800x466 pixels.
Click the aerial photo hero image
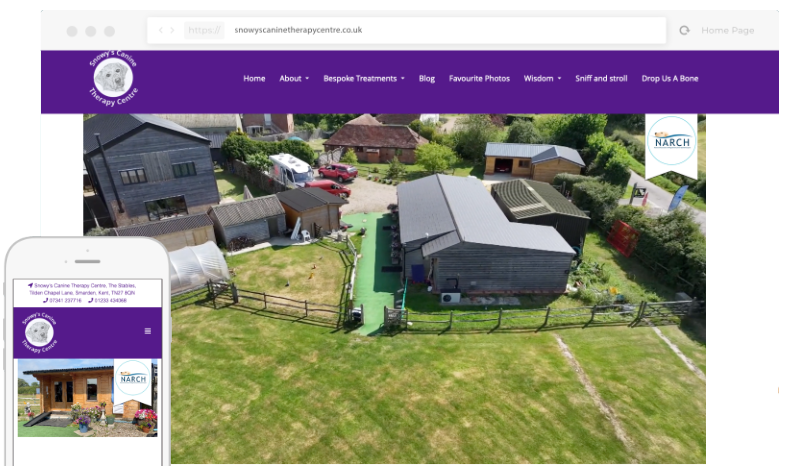[394, 288]
